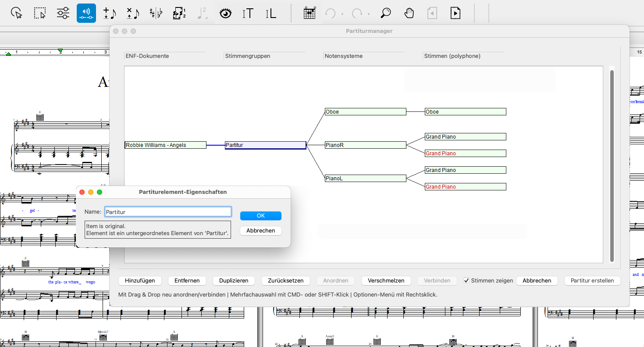The image size is (644, 347).
Task: Select the hand pan tool
Action: tap(409, 13)
